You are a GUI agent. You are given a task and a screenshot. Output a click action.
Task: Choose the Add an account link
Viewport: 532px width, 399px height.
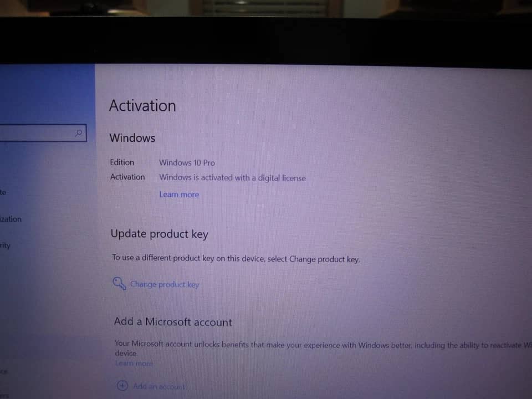pyautogui.click(x=159, y=386)
